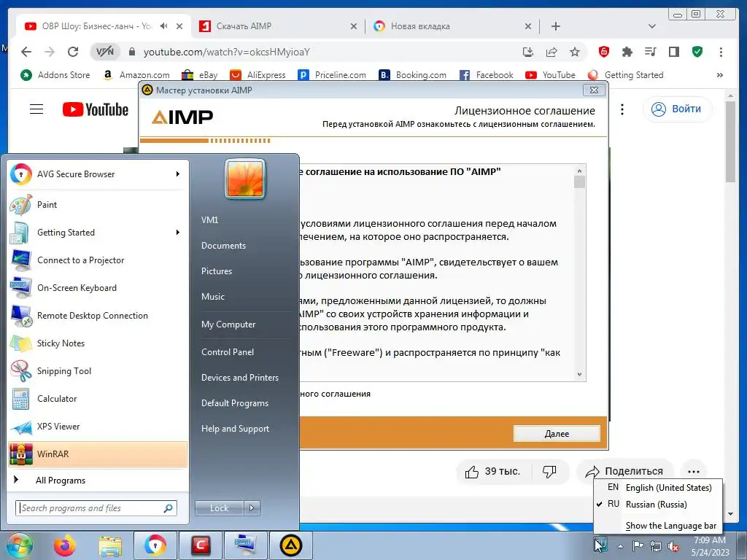Open Remote Desktop Connection
Screen dimensions: 747x560
point(98,316)
